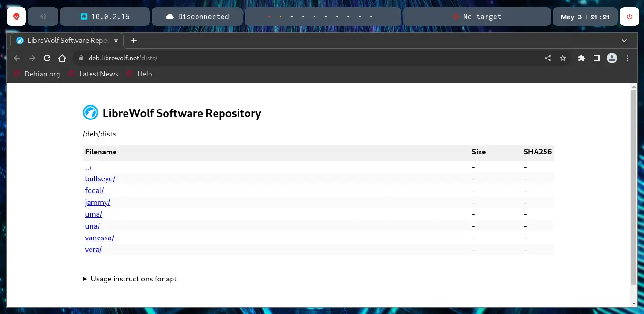This screenshot has width=644, height=314.
Task: Click the page vertical scrollbar thumb
Action: (x=634, y=187)
